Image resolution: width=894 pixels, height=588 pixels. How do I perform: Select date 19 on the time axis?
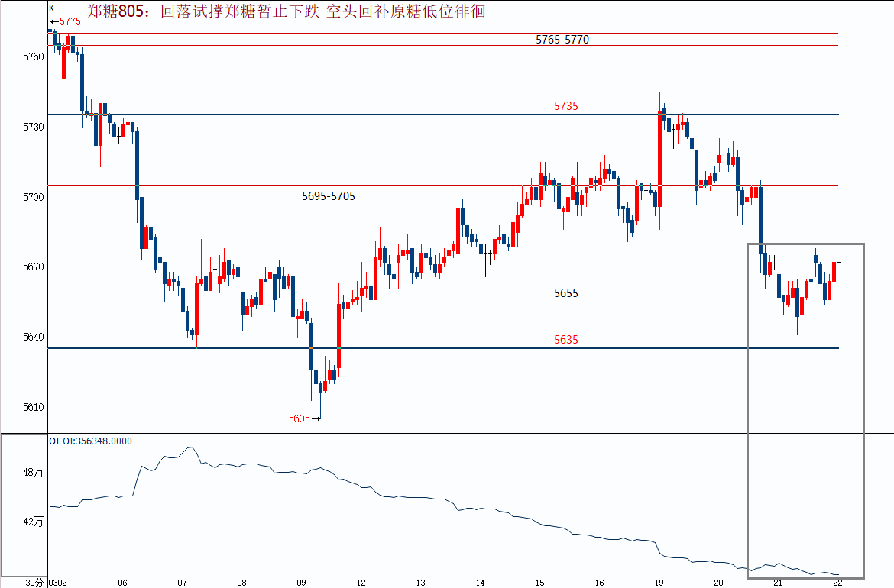click(x=659, y=583)
